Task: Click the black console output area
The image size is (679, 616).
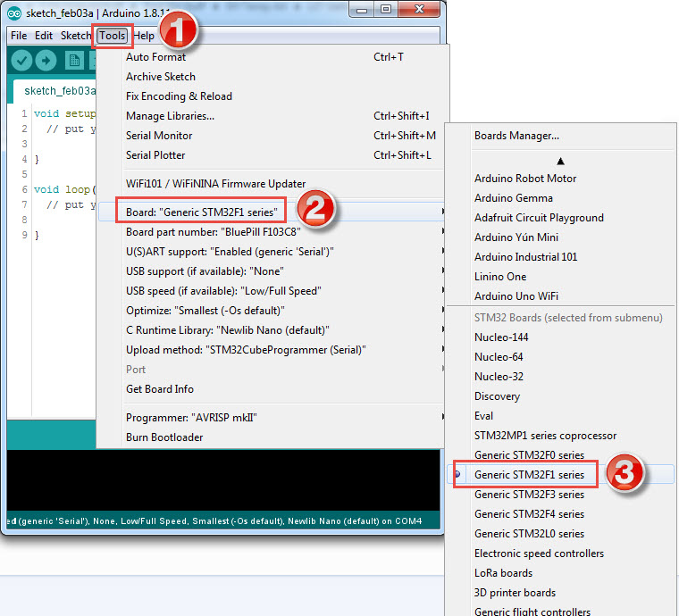Action: (223, 481)
